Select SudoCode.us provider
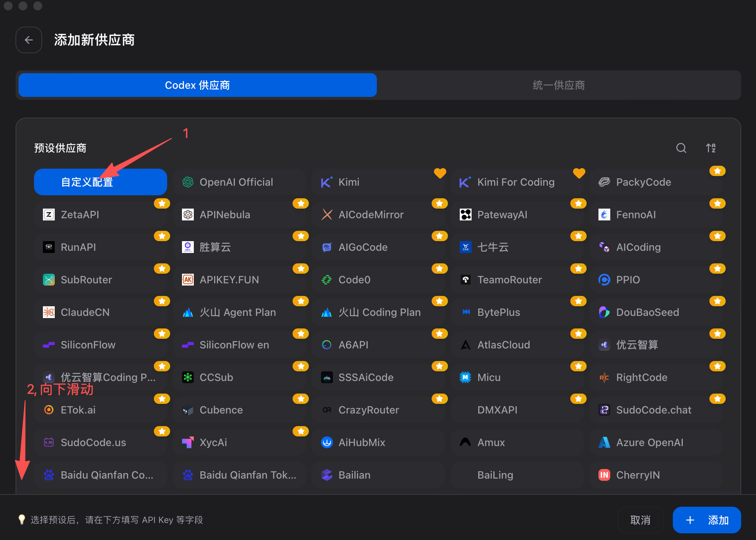 click(101, 442)
